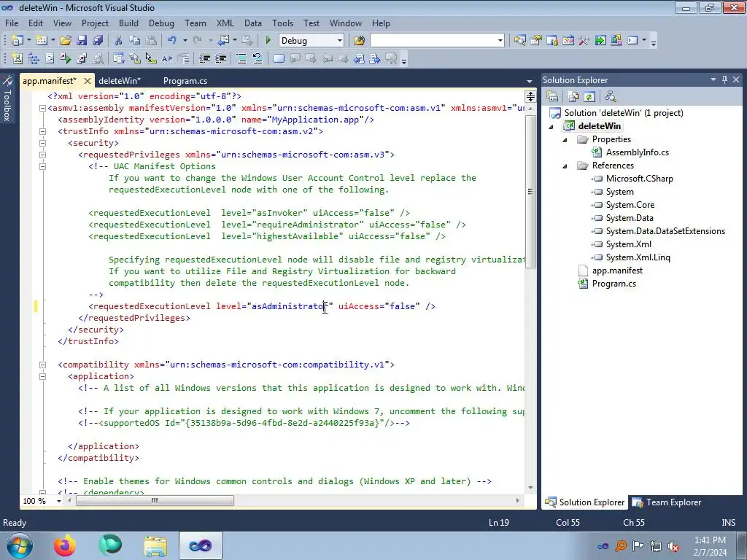The image size is (747, 560).
Task: Select the Solution Explorer bottom tab
Action: 585,502
